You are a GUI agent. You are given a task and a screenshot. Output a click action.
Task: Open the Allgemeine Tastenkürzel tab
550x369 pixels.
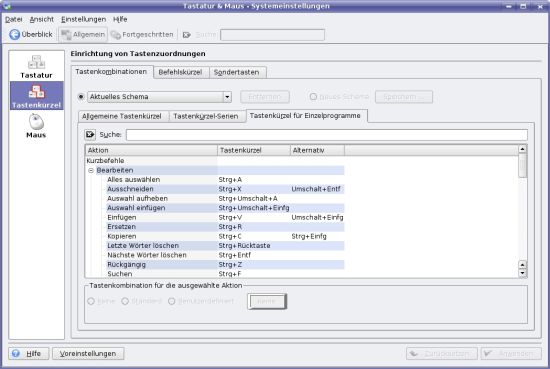122,116
